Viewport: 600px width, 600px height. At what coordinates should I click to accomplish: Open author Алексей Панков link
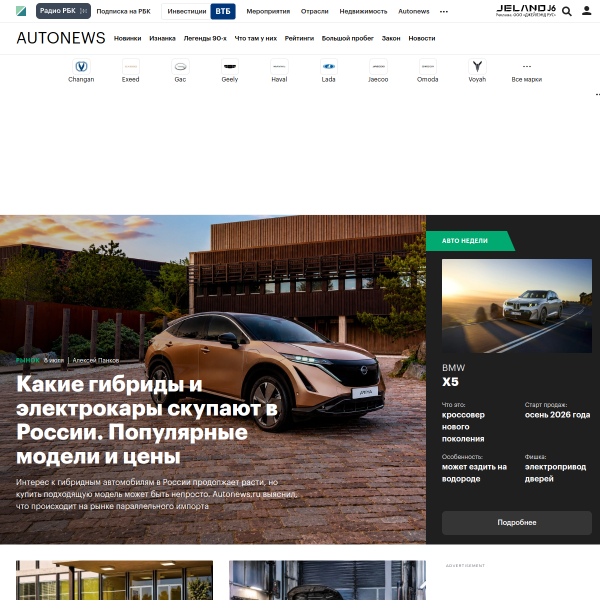coord(96,360)
